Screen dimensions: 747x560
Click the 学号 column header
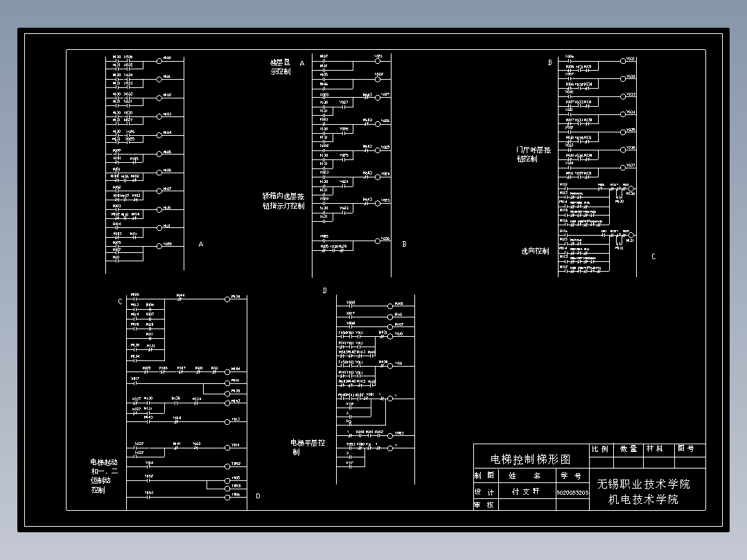point(571,475)
